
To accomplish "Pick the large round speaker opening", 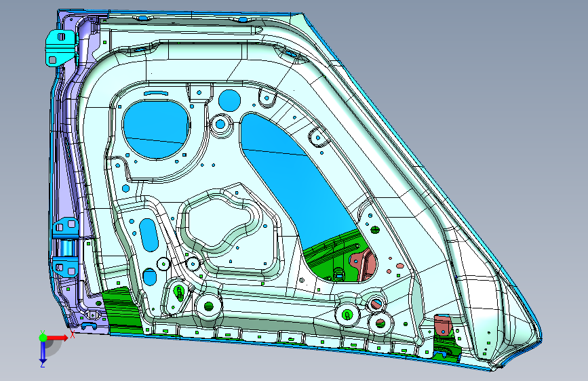I will tap(156, 129).
